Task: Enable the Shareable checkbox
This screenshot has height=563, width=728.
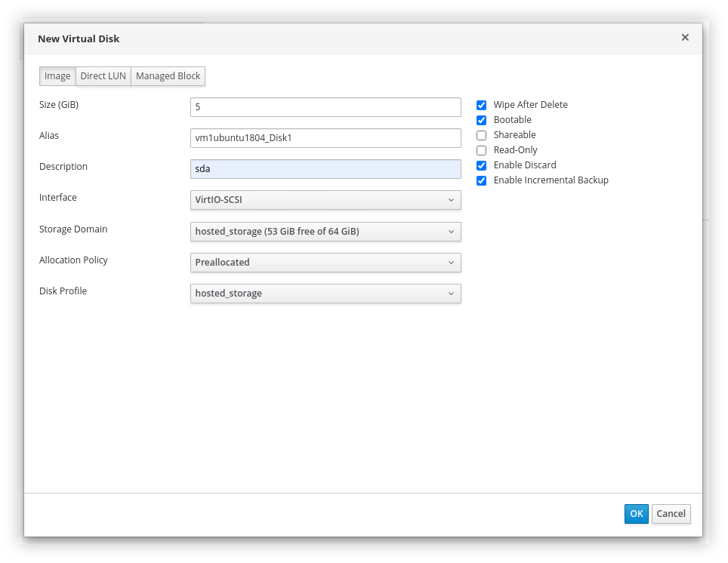Action: point(481,135)
